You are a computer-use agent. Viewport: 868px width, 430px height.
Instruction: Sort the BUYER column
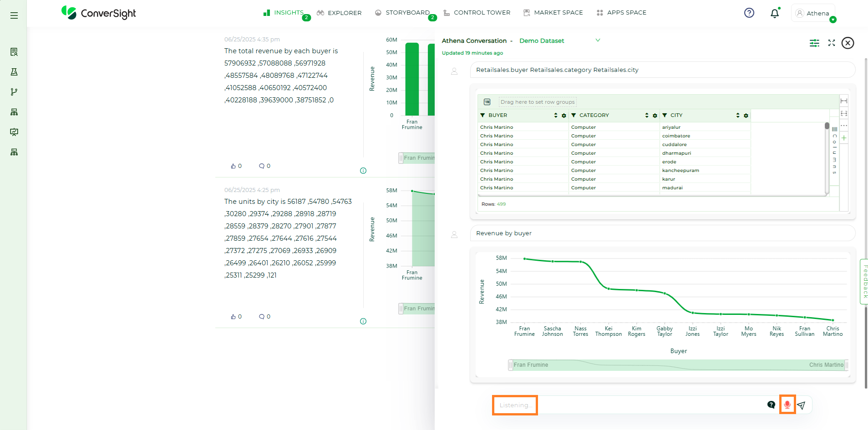556,116
